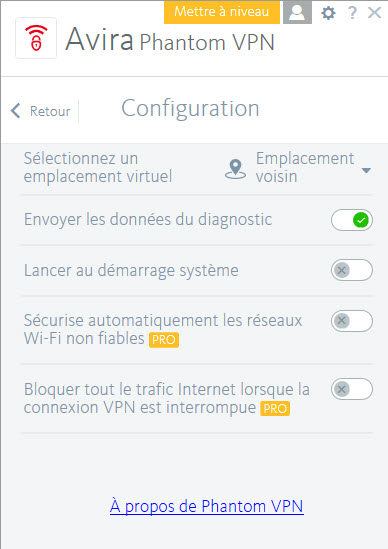Enable Lancer au démarrage système toggle
The width and height of the screenshot is (388, 549).
(x=352, y=270)
